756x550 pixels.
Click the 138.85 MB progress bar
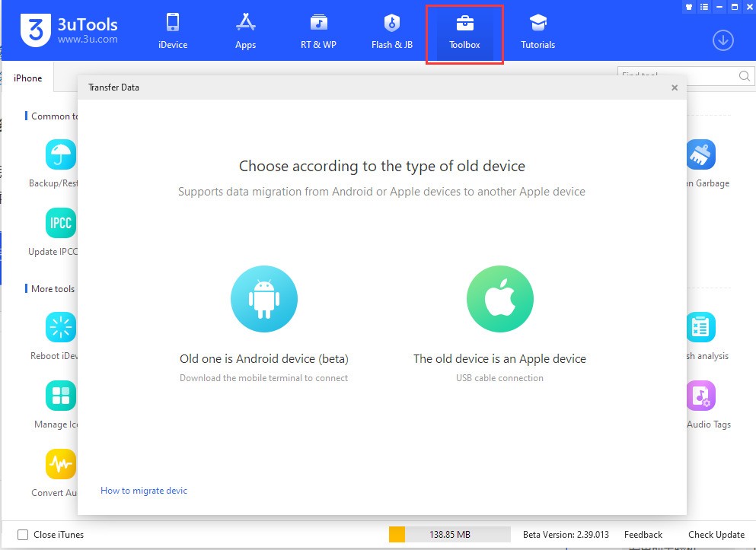click(x=448, y=534)
